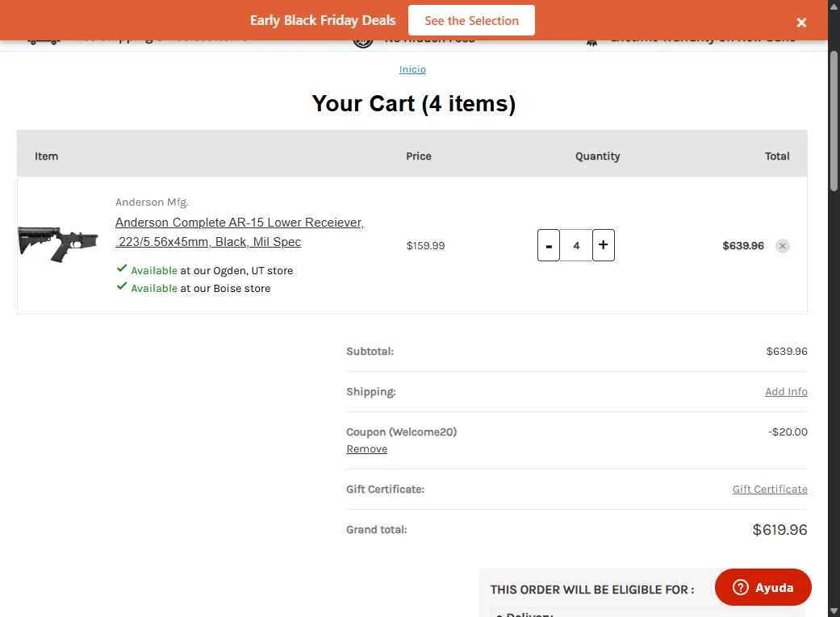Open the Anderson Complete AR-15 Lower Receiver link
Image resolution: width=840 pixels, height=617 pixels.
pyautogui.click(x=240, y=232)
